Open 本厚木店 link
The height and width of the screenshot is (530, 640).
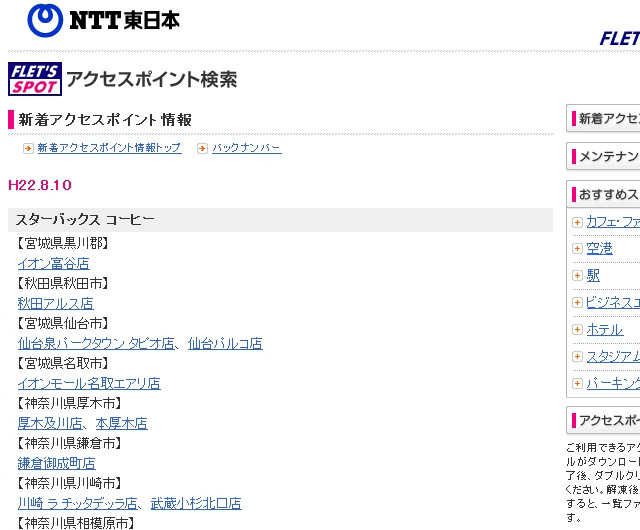pos(122,423)
